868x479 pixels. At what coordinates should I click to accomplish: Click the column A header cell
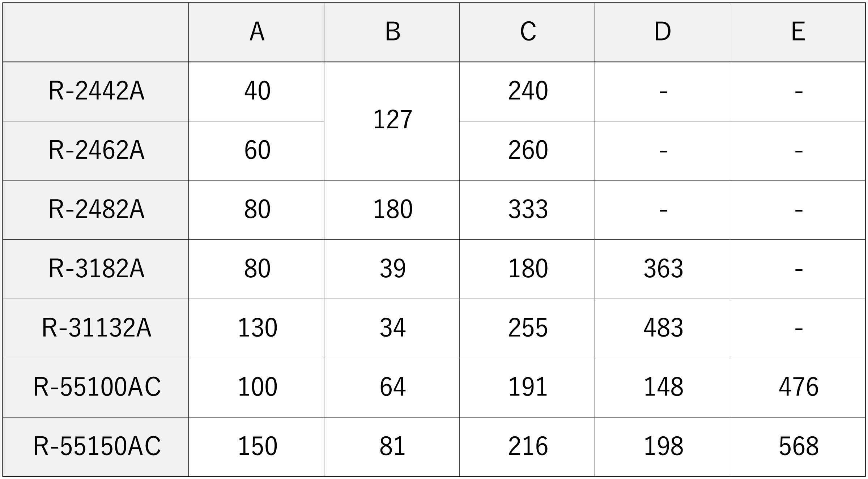(256, 32)
